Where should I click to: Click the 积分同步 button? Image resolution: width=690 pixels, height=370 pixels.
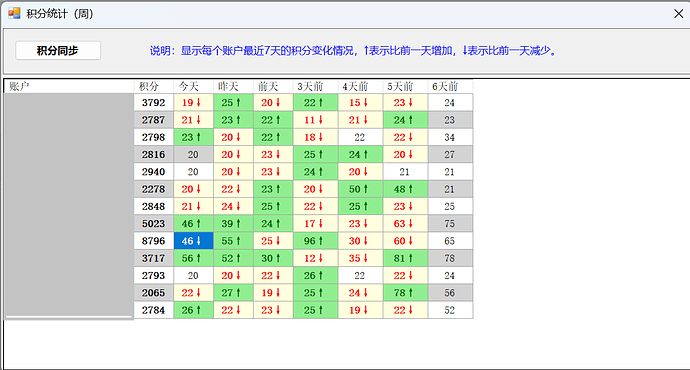tap(58, 51)
